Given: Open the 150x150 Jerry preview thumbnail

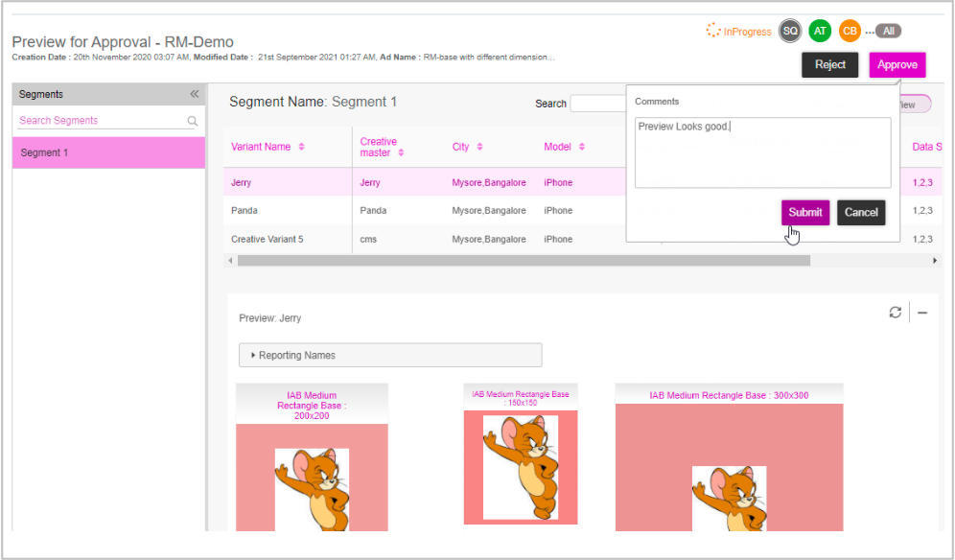Looking at the screenshot, I should (x=521, y=467).
